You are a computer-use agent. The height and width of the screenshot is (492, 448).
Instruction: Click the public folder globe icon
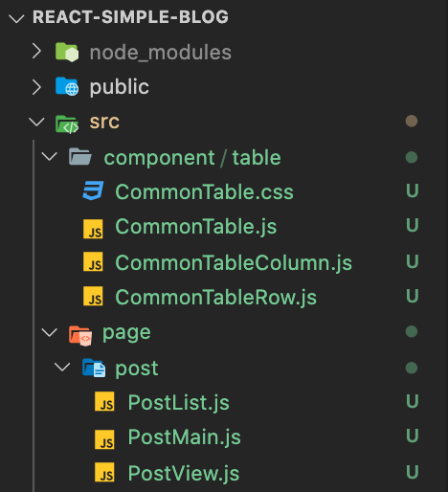[x=67, y=86]
